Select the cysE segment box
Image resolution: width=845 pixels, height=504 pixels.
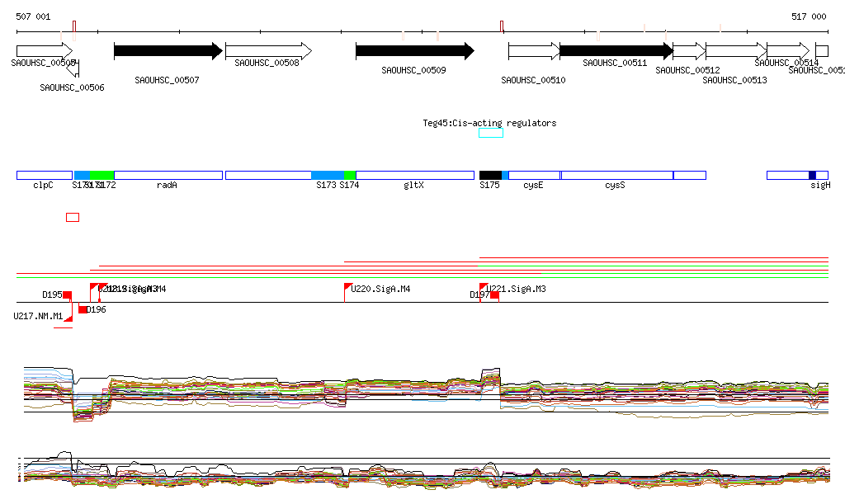coord(534,175)
